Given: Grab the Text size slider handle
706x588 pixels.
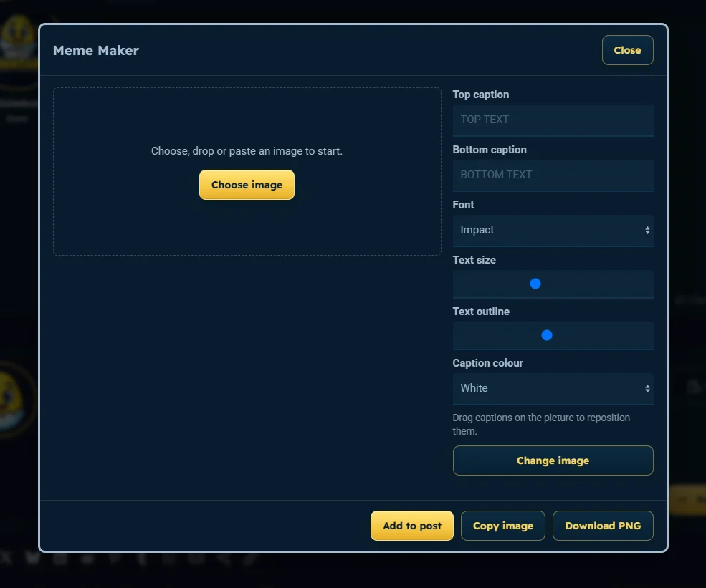Looking at the screenshot, I should coord(535,284).
